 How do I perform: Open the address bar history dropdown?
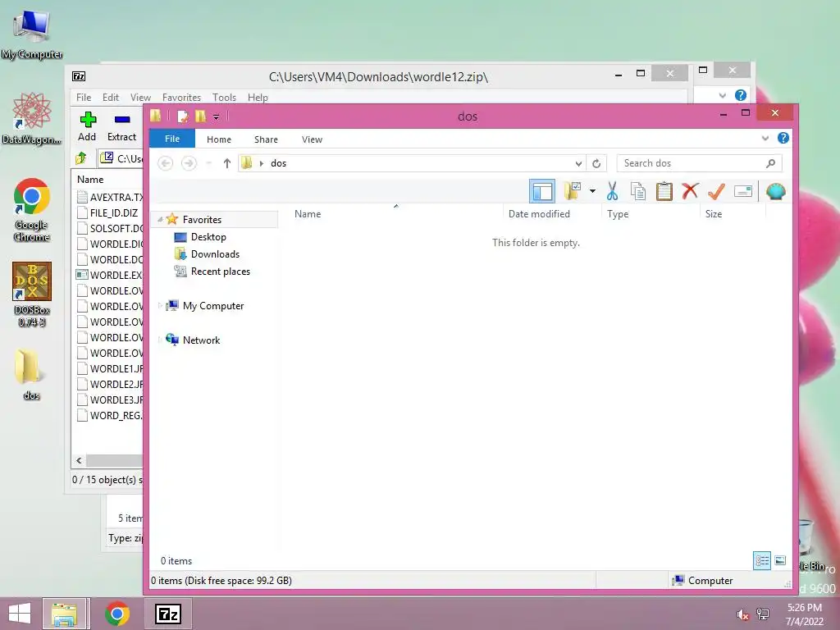(578, 163)
